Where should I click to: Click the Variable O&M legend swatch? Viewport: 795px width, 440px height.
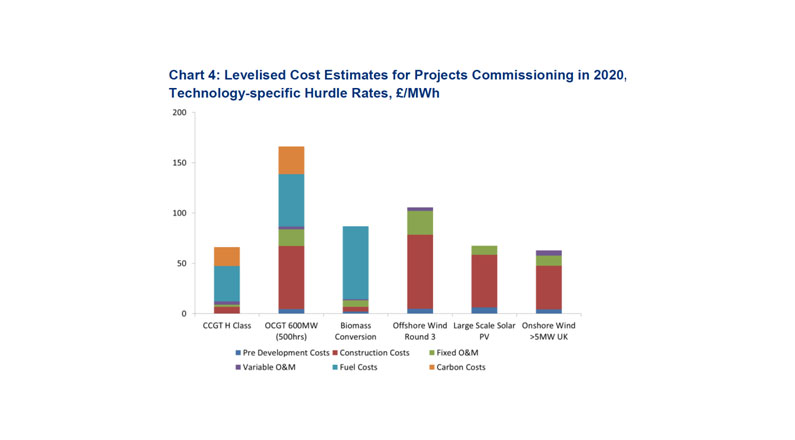tap(238, 368)
